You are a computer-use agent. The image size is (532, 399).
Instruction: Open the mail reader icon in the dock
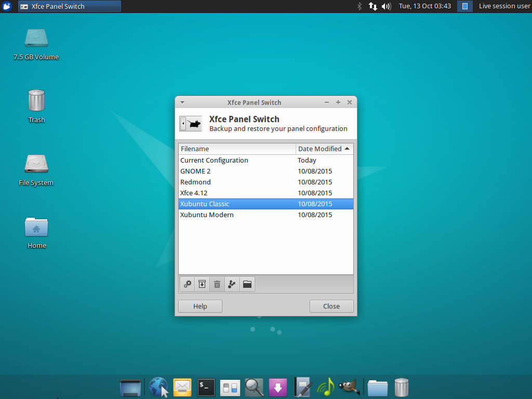coord(182,387)
